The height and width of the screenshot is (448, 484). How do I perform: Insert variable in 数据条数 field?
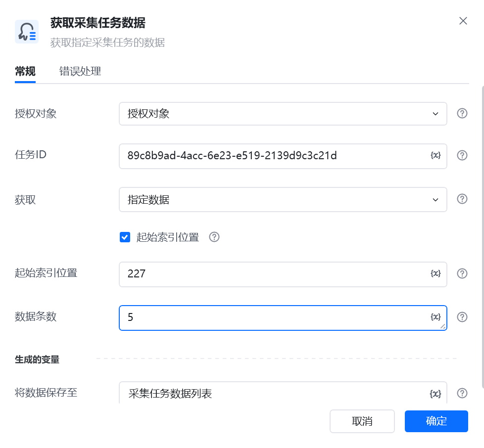pos(436,317)
